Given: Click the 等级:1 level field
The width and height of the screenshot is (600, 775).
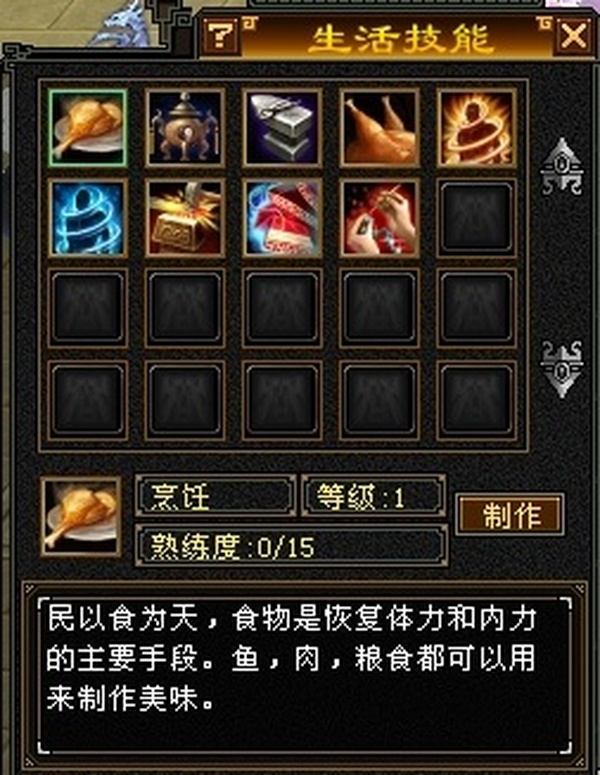Looking at the screenshot, I should [374, 496].
